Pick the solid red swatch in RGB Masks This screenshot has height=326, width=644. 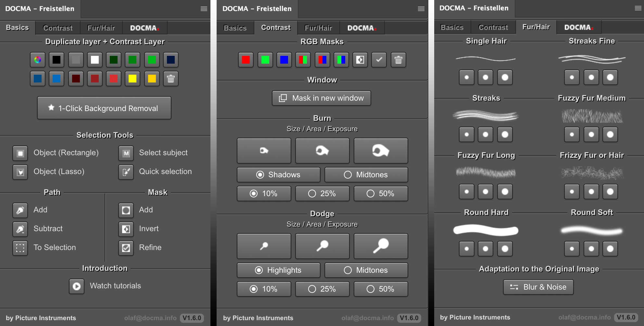coord(246,60)
